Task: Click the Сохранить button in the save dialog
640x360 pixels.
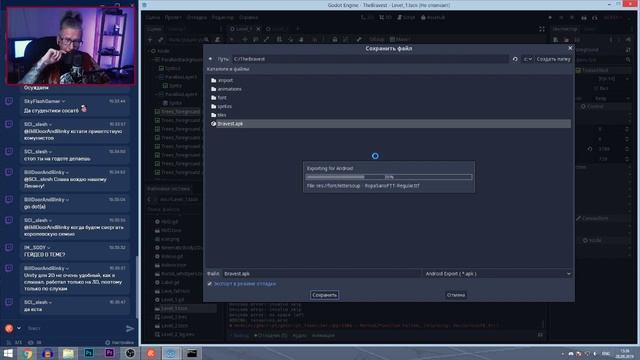Action: (324, 295)
